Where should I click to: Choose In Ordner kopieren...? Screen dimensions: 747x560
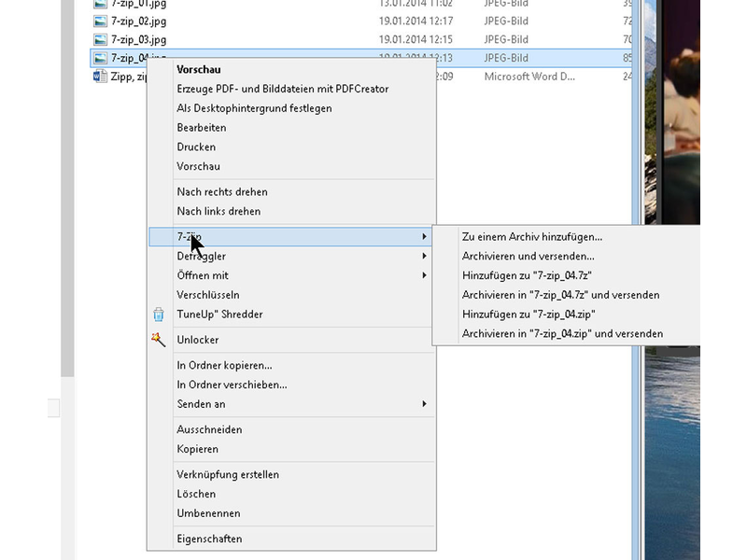(x=224, y=365)
